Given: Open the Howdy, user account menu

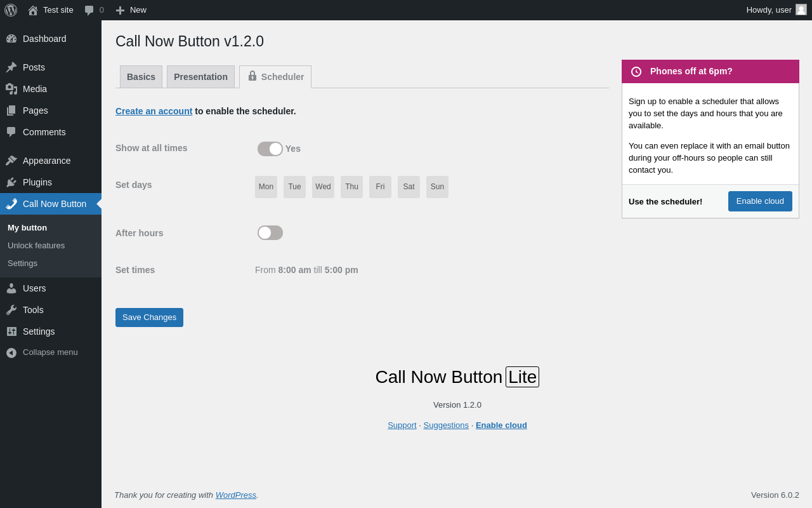Looking at the screenshot, I should (775, 10).
